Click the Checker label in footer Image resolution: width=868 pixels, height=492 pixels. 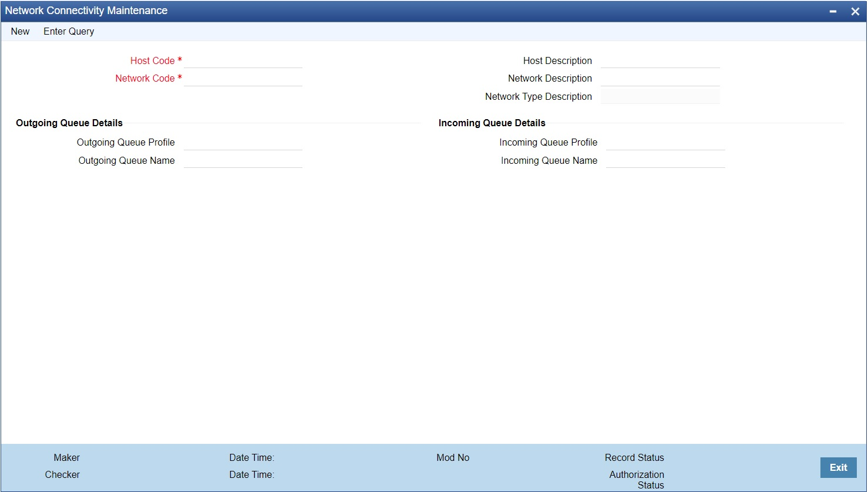[x=62, y=474]
